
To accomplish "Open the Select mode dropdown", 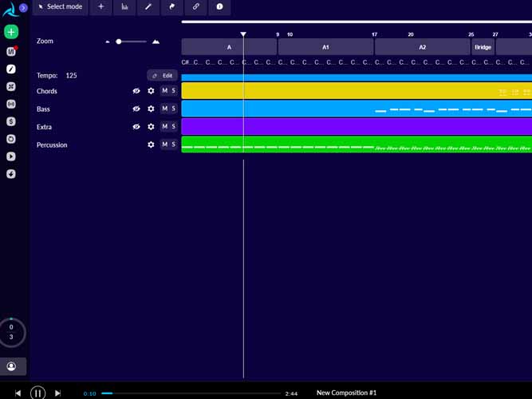I will [x=61, y=7].
